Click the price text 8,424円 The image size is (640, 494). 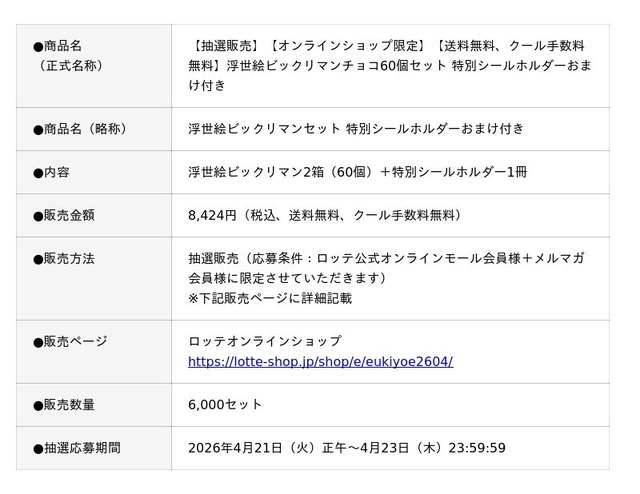click(x=212, y=214)
